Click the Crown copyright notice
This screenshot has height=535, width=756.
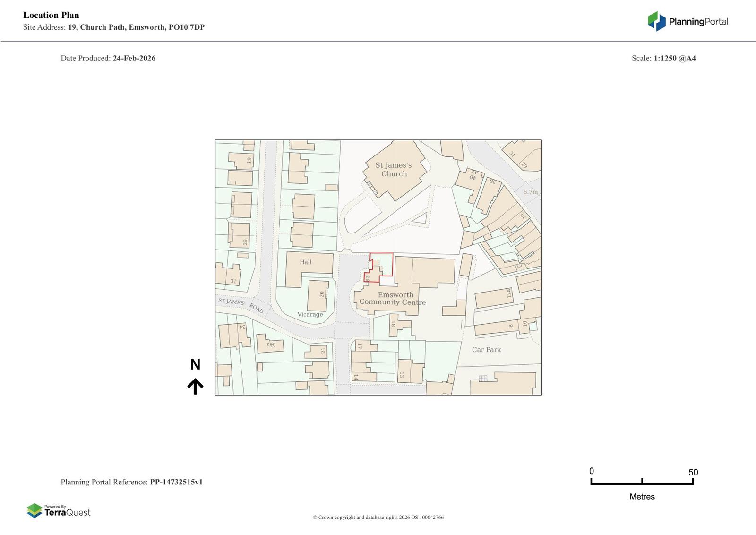378,517
